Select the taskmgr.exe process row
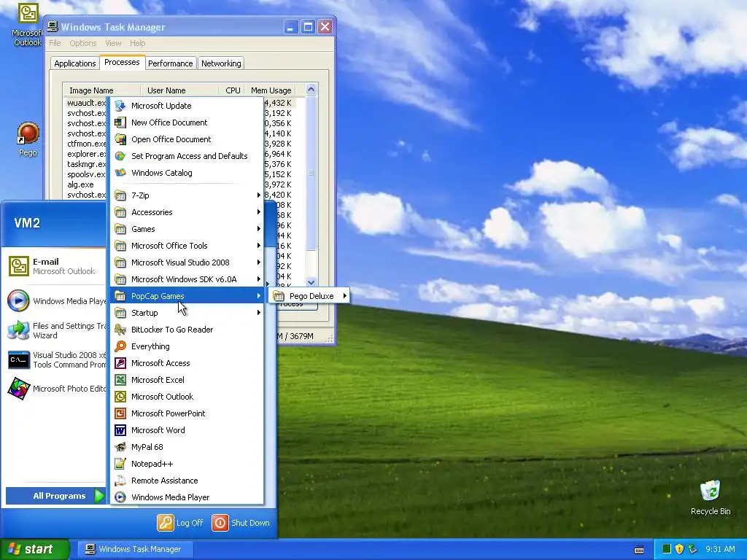The width and height of the screenshot is (747, 560). tap(86, 164)
